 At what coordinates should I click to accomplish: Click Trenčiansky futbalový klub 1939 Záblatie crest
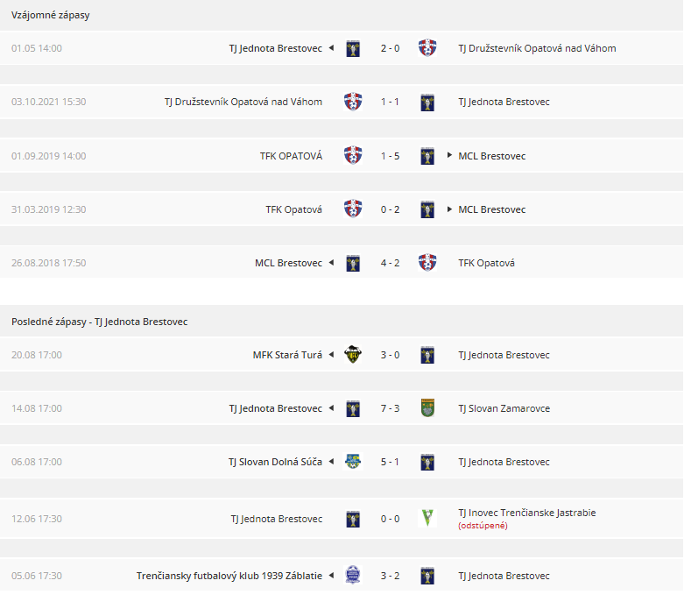coord(353,575)
